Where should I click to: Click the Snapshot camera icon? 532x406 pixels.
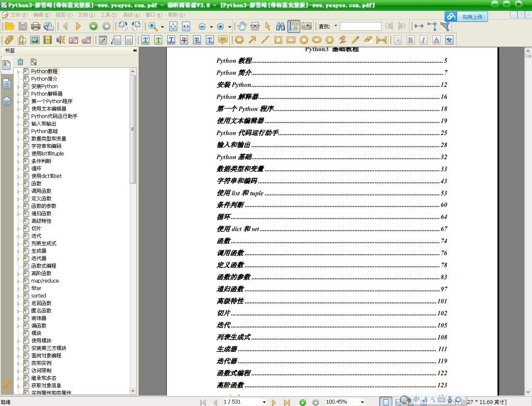[307, 26]
